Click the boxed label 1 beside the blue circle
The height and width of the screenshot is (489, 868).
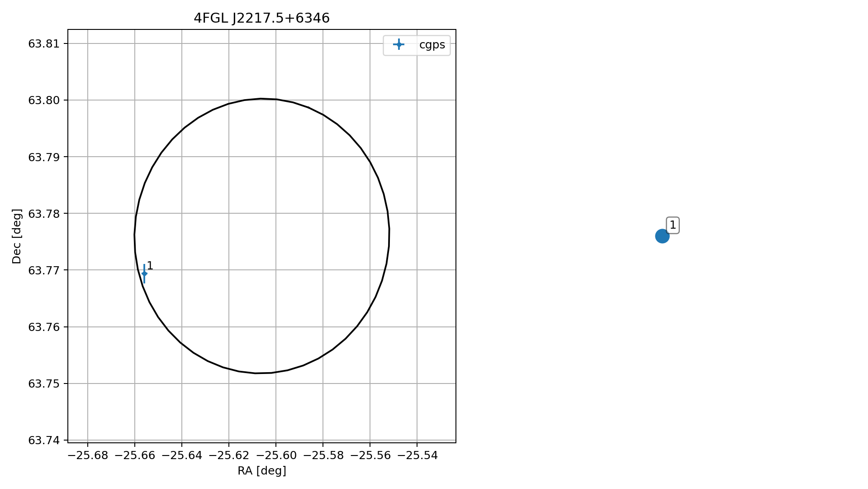coord(673,225)
